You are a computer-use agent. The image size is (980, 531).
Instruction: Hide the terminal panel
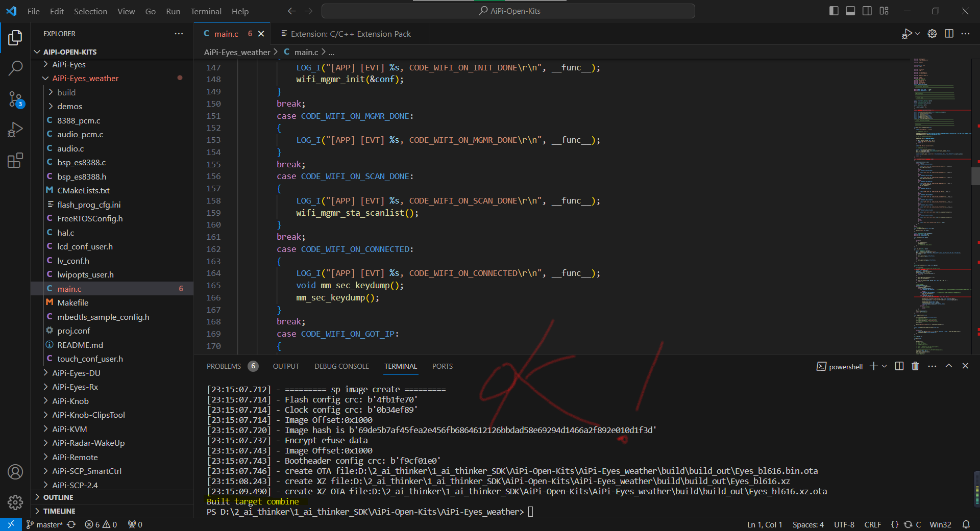click(x=965, y=366)
